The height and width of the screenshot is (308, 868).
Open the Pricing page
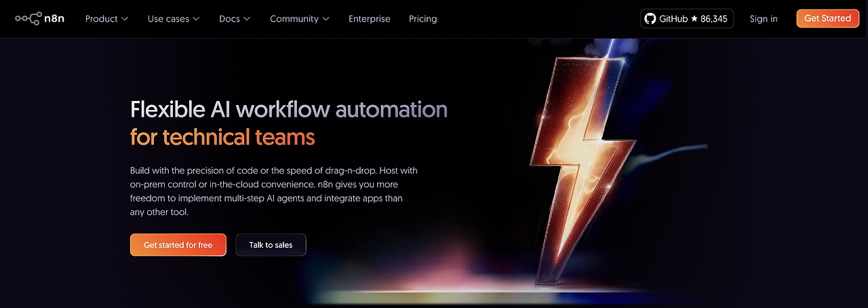tap(423, 19)
